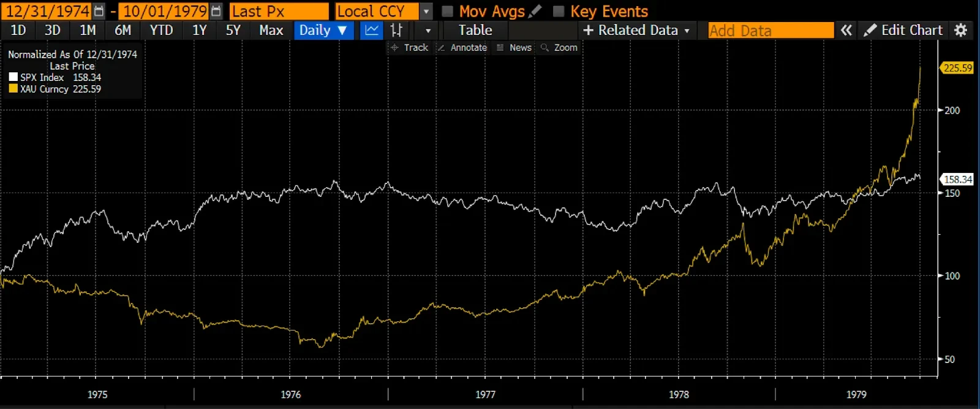Switch to Table view
The height and width of the screenshot is (409, 980).
tap(475, 30)
